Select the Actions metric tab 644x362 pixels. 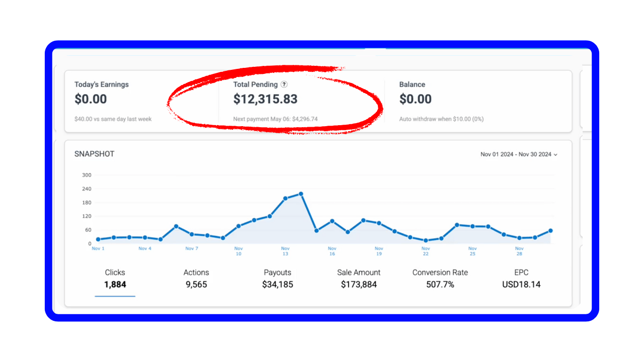coord(196,279)
